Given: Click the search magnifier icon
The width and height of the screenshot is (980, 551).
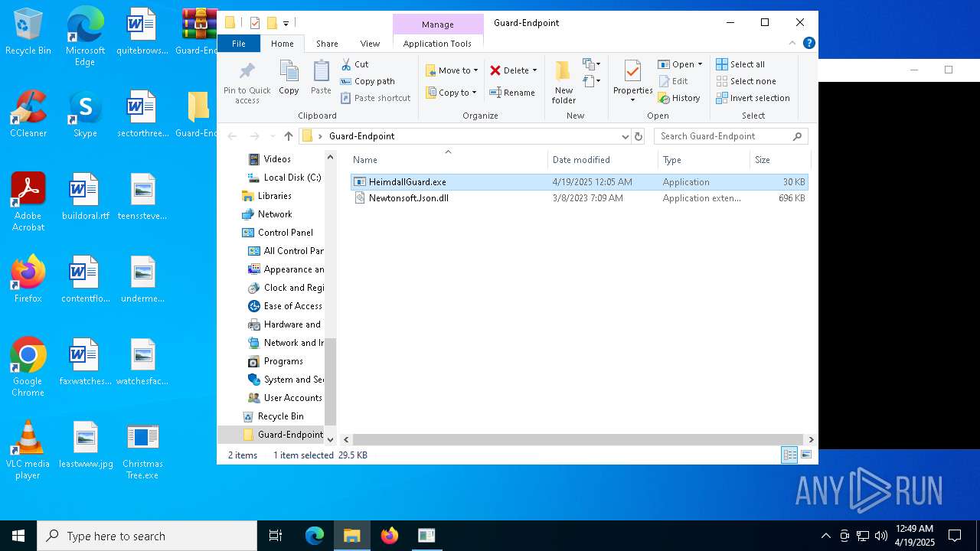Looking at the screenshot, I should [797, 136].
